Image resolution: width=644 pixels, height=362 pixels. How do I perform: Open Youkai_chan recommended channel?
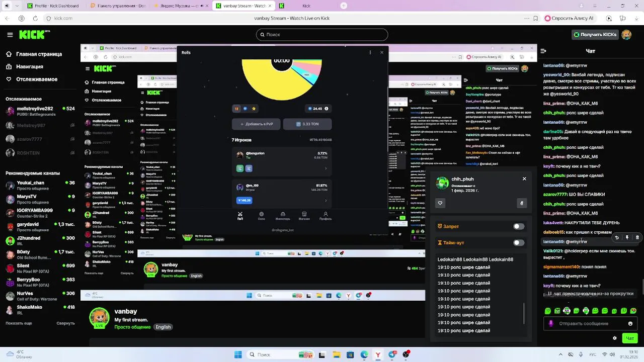40,185
